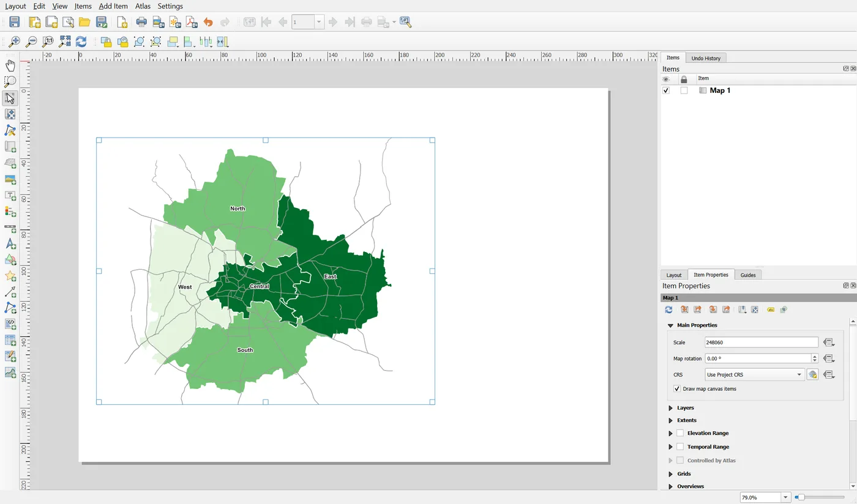857x504 pixels.
Task: Export layout as SVG icon
Action: 176,22
